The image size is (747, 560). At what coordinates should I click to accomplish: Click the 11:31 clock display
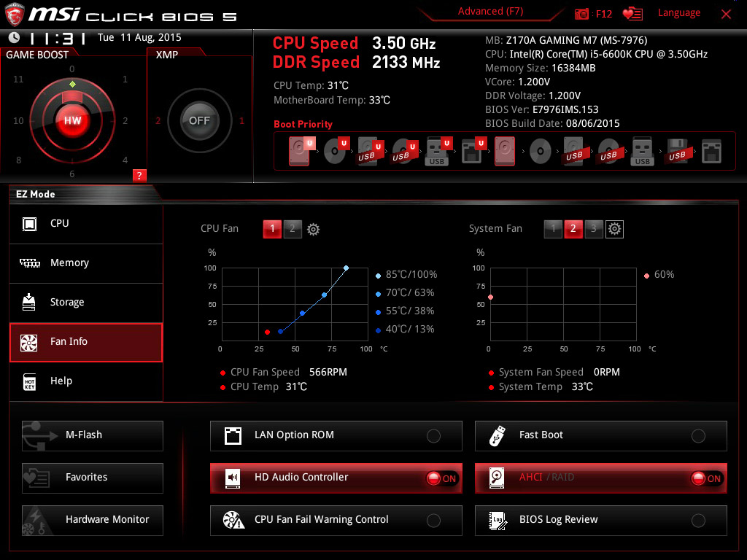coord(57,38)
